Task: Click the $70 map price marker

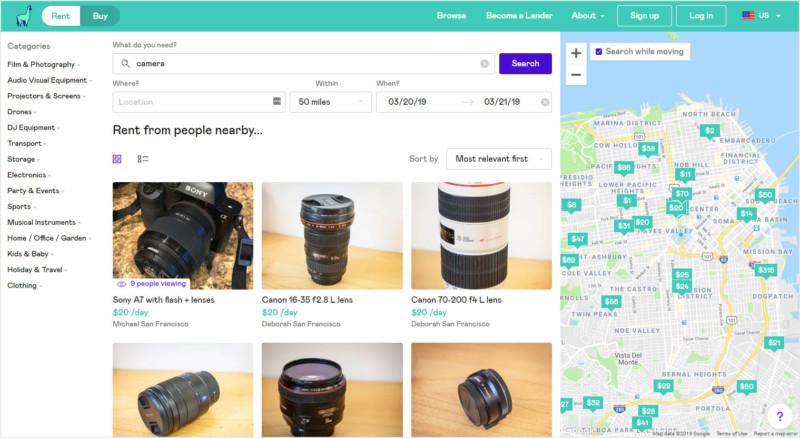Action: tap(682, 193)
